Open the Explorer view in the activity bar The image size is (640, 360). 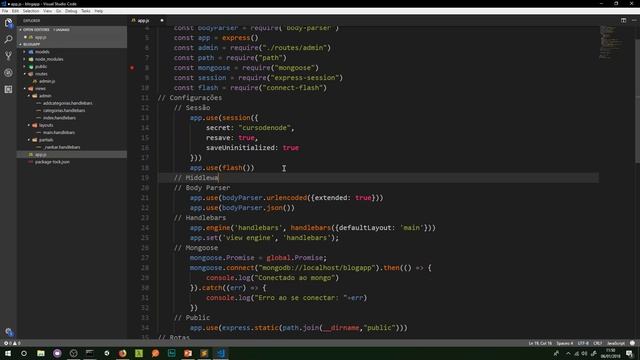8,23
